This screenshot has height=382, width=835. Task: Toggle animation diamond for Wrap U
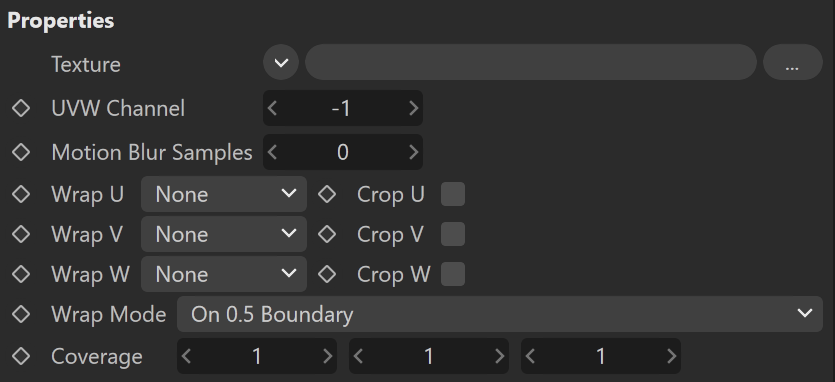[x=21, y=194]
